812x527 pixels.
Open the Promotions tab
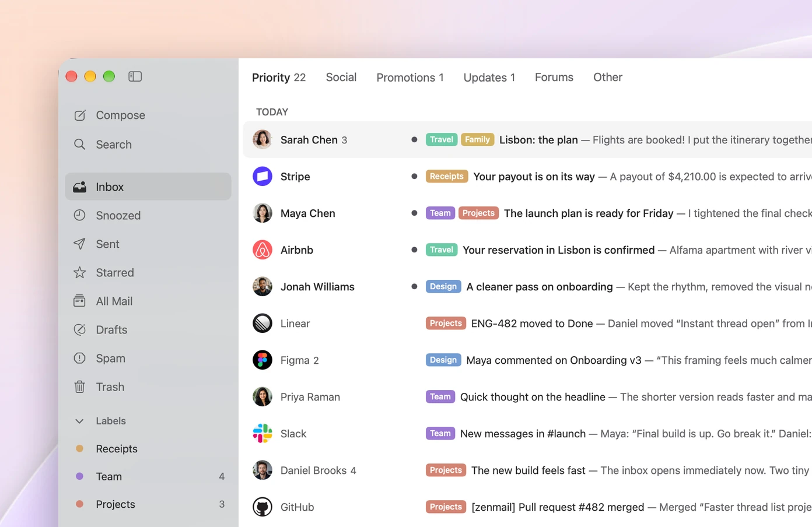click(410, 78)
